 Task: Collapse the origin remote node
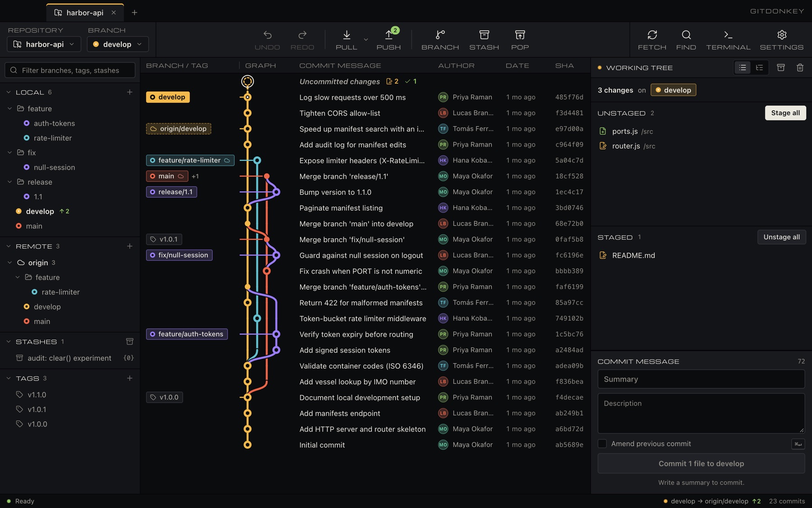point(10,262)
